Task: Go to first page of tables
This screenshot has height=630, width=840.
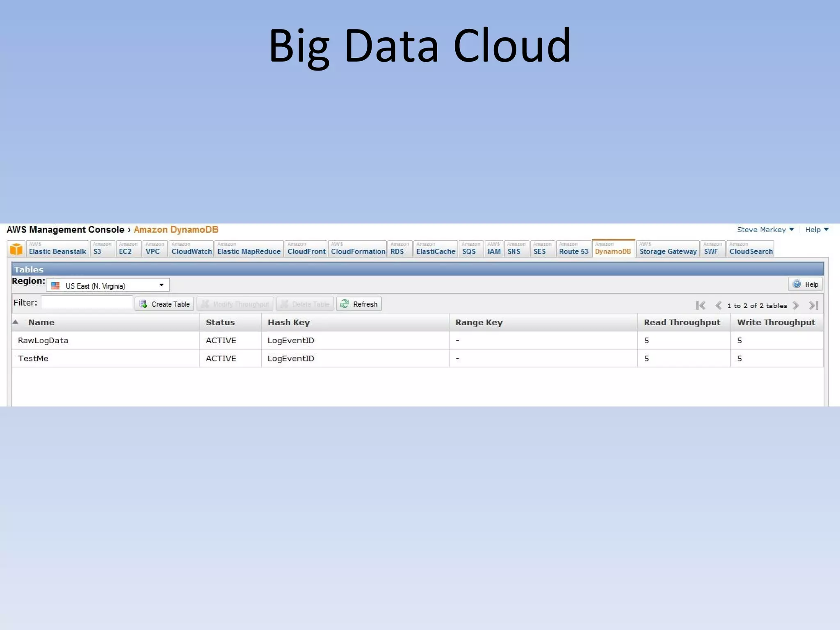Action: click(x=701, y=305)
